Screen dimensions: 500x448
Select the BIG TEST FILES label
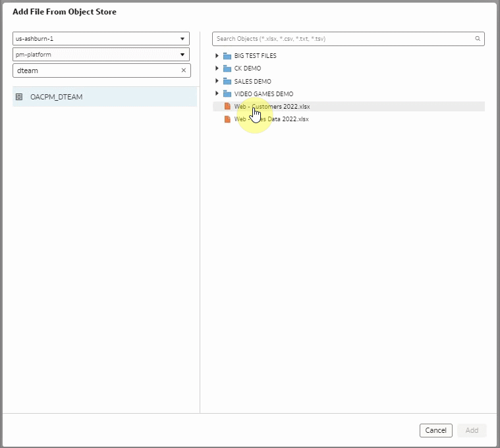pos(256,56)
